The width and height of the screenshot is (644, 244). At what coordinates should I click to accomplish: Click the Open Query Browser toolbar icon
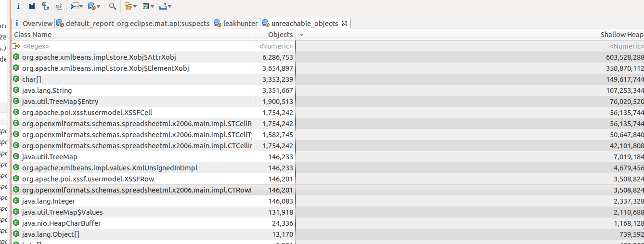(x=74, y=6)
